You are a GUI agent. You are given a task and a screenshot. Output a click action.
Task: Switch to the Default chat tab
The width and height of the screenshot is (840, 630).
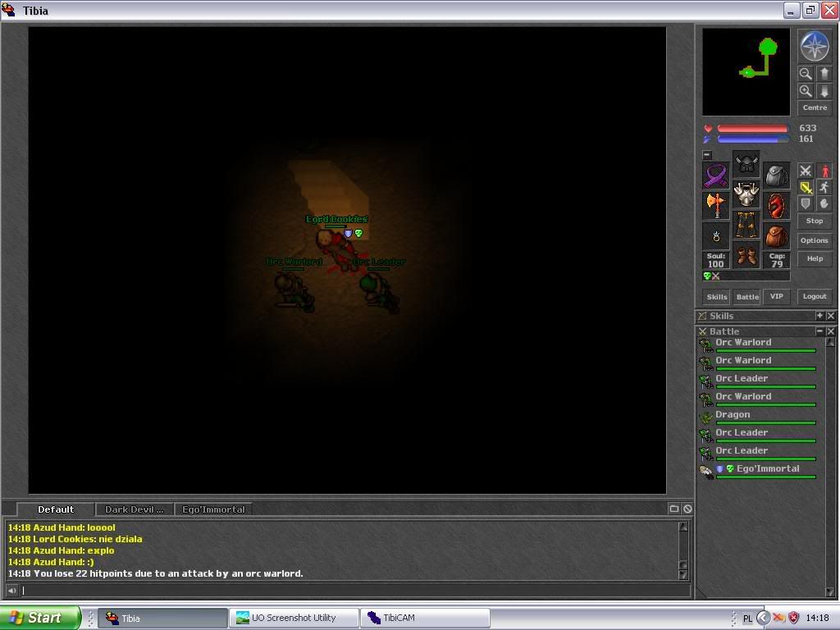[56, 509]
